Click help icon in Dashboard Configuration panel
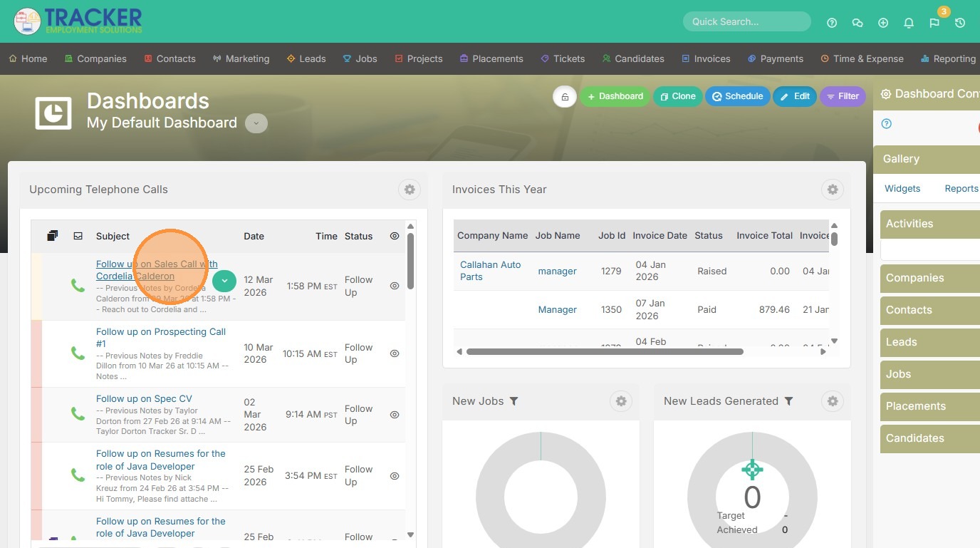980x548 pixels. pos(887,124)
